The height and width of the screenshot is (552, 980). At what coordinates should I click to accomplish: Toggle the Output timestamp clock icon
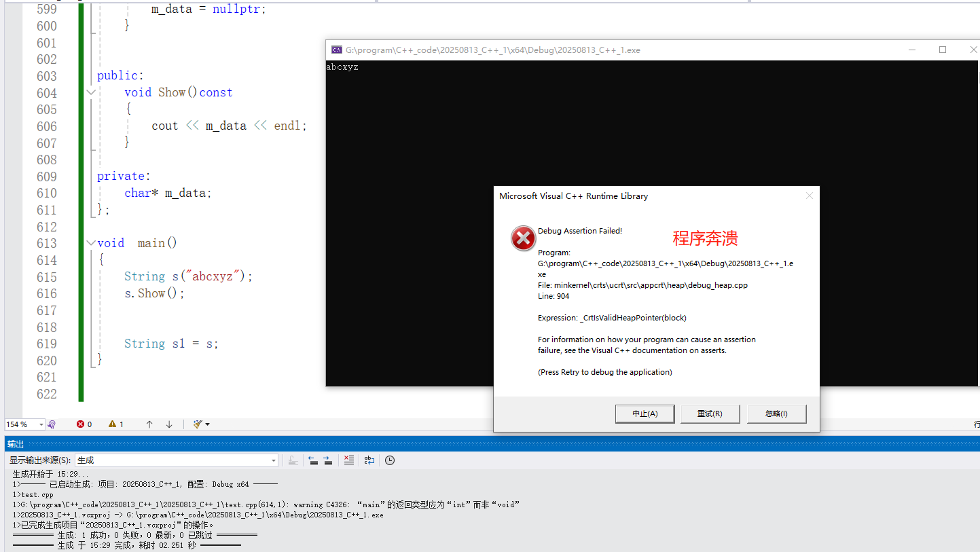coord(390,460)
